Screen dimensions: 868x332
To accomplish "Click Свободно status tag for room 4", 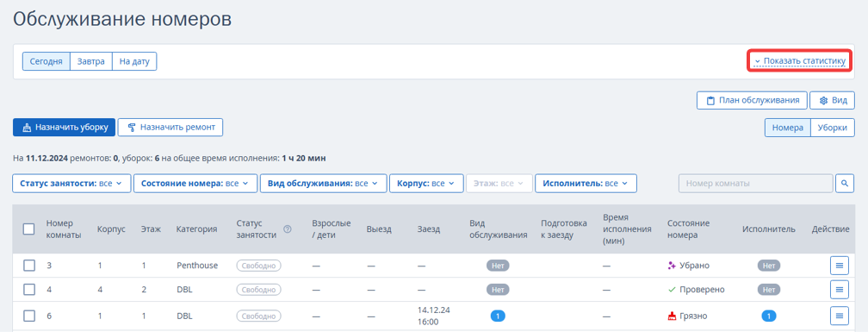I will pos(258,290).
